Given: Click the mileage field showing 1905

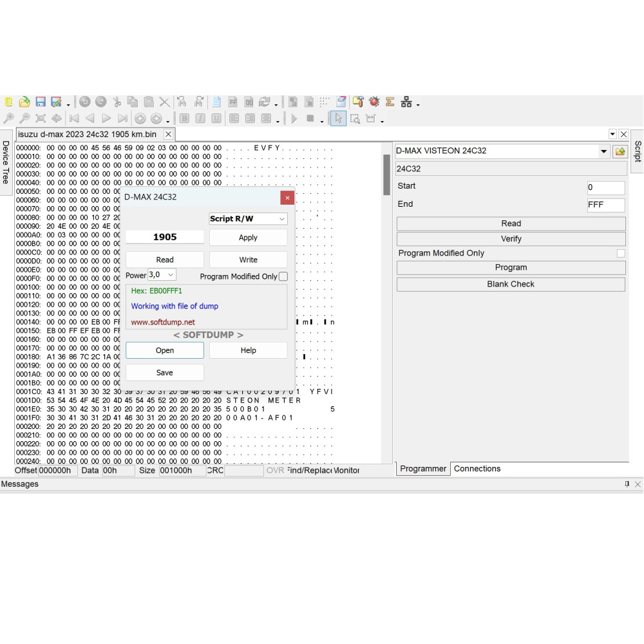Looking at the screenshot, I should click(x=165, y=237).
